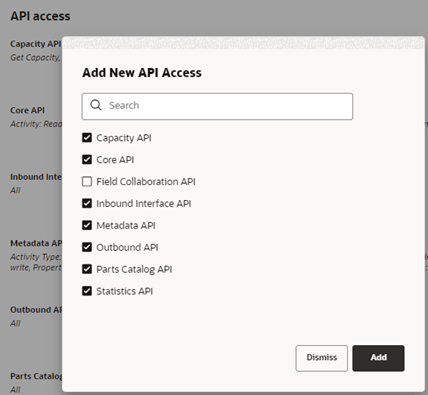Uncheck the Inbound Interface API checkbox
428x395 pixels.
tap(87, 203)
